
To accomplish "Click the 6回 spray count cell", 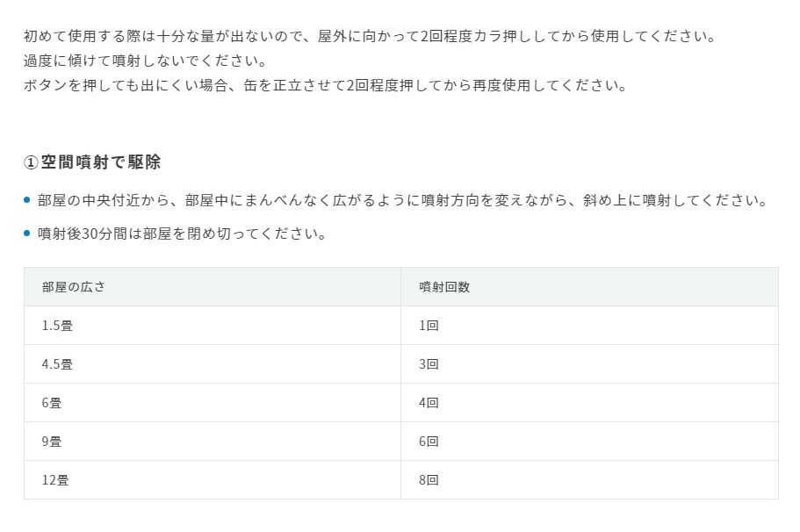I will tap(590, 442).
